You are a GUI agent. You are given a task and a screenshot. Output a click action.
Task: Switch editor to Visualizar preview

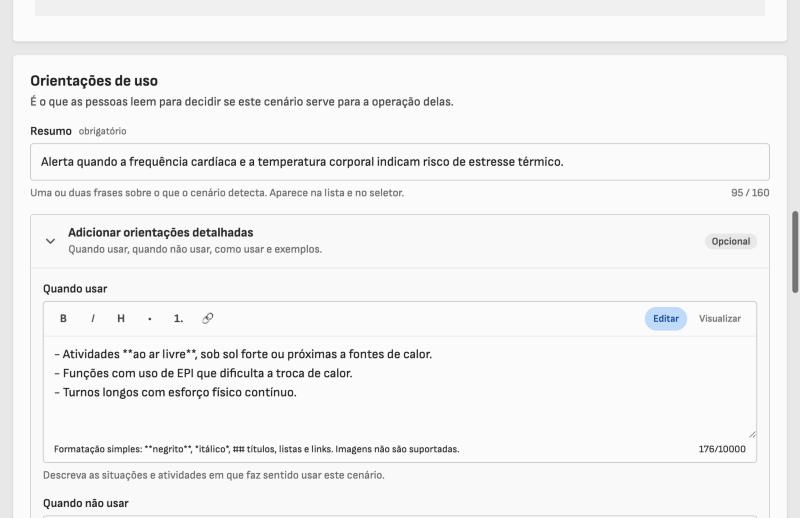[x=719, y=318]
